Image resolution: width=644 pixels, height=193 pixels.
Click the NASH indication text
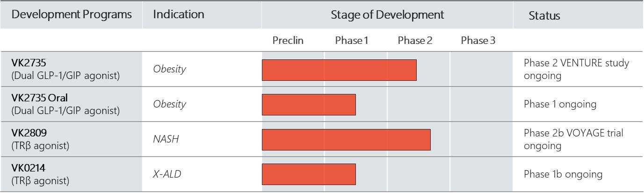click(x=165, y=140)
